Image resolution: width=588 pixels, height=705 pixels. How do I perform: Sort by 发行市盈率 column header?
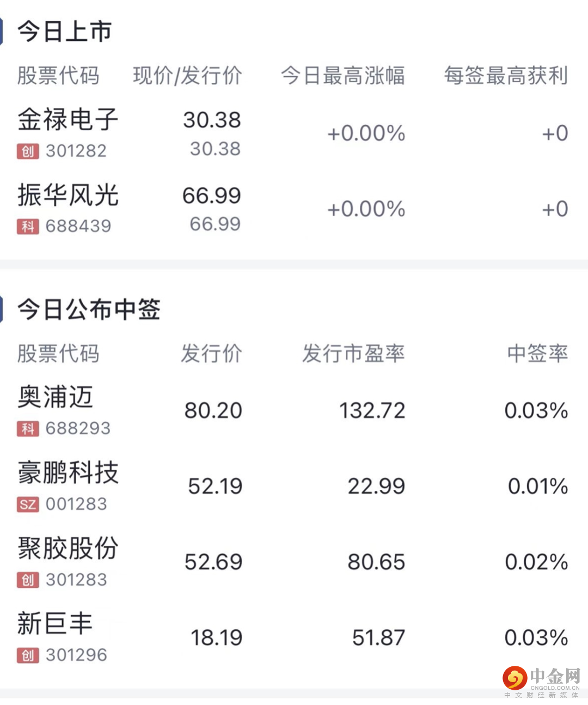[x=353, y=354]
